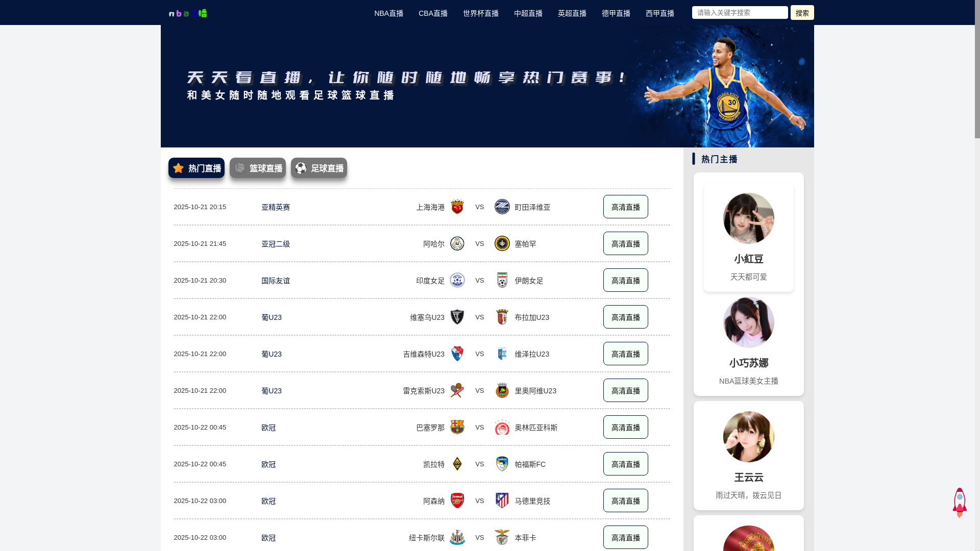Viewport: 980px width, 551px height.
Task: Click the Olympiacos team crest icon
Action: pos(502,427)
